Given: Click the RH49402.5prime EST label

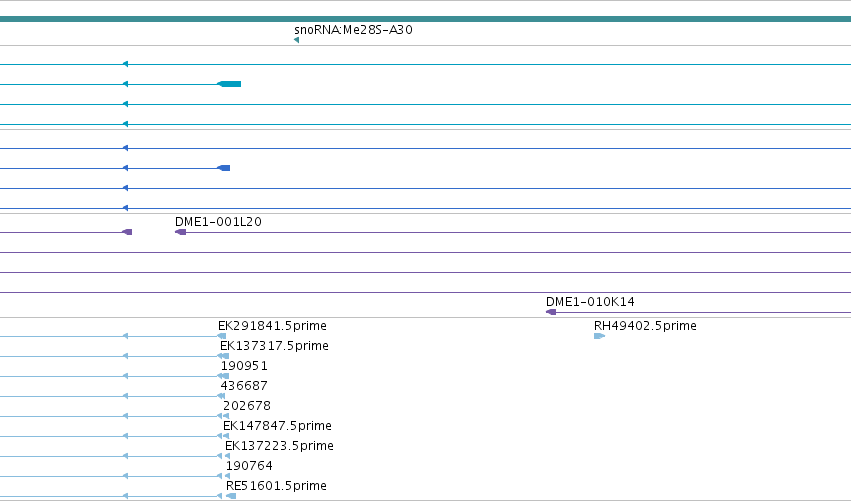Looking at the screenshot, I should point(645,326).
